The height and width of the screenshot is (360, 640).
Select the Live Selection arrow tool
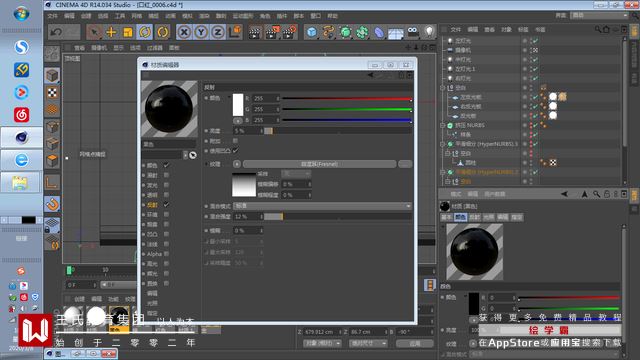[x=94, y=32]
